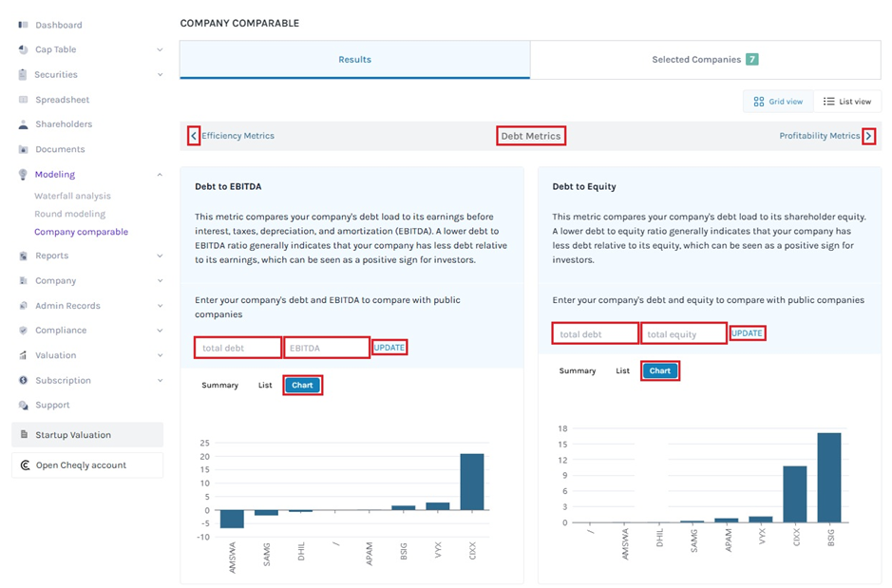Expand the Cap Table menu
Screen dimensions: 892x588
pos(160,49)
